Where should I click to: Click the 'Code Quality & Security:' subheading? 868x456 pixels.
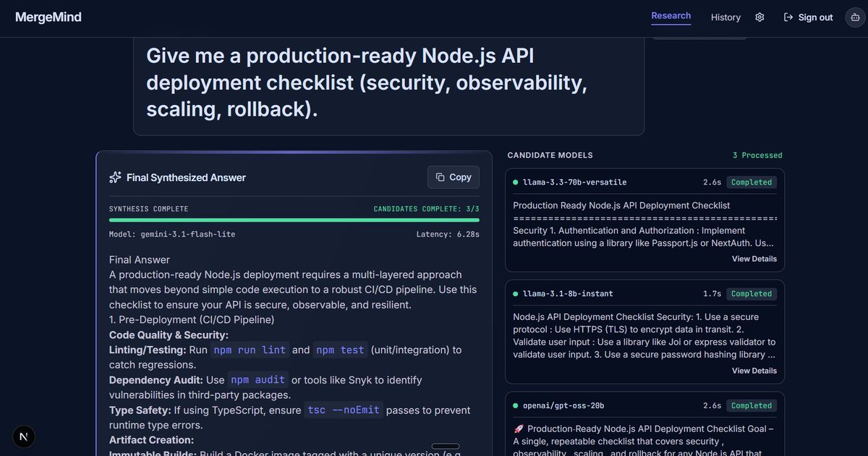point(169,334)
